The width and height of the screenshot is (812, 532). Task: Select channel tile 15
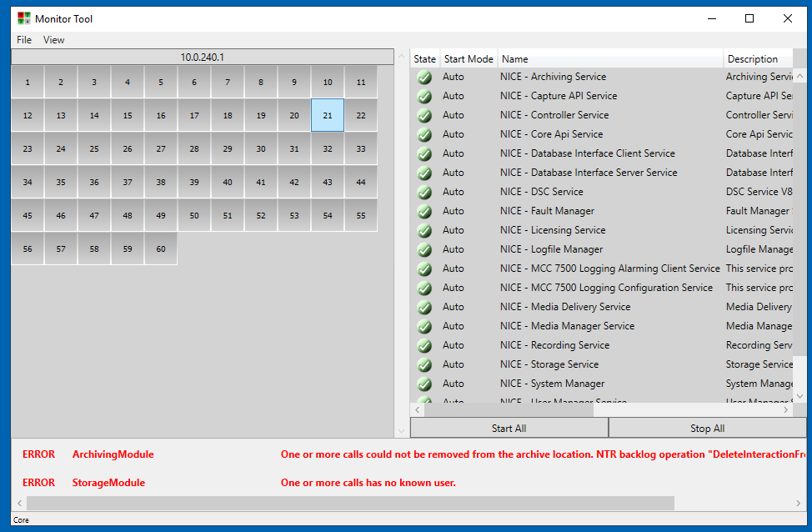[x=128, y=116]
